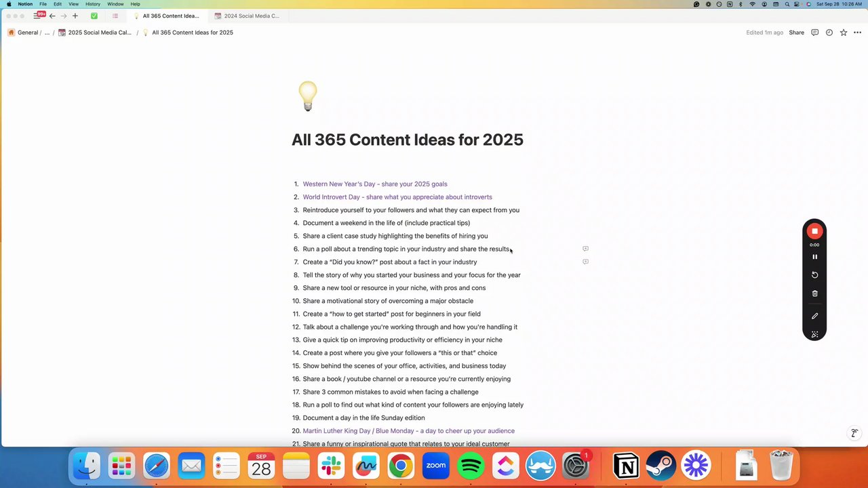Open the comment icon beside Run a poll item 6
The width and height of the screenshot is (868, 488).
[x=585, y=249]
